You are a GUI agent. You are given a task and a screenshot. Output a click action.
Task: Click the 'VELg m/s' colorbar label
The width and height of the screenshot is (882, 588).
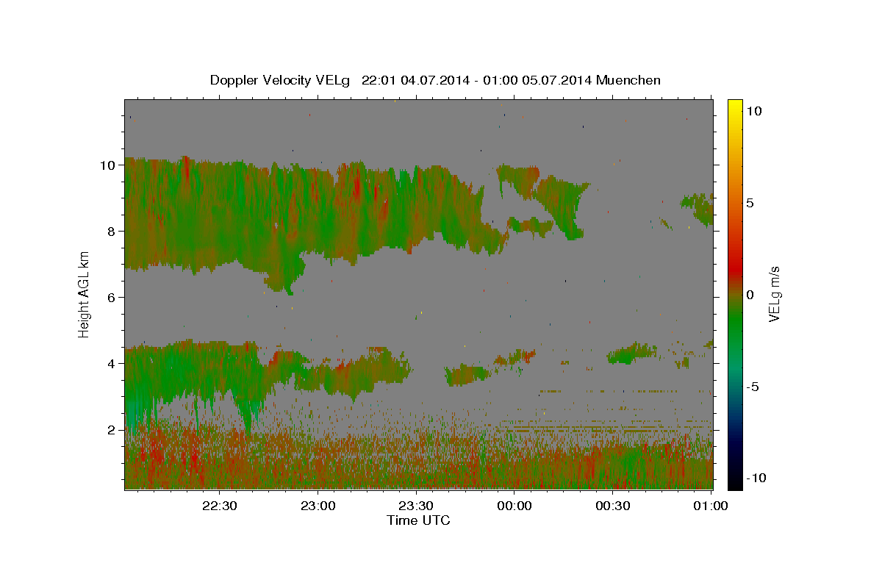coord(774,295)
